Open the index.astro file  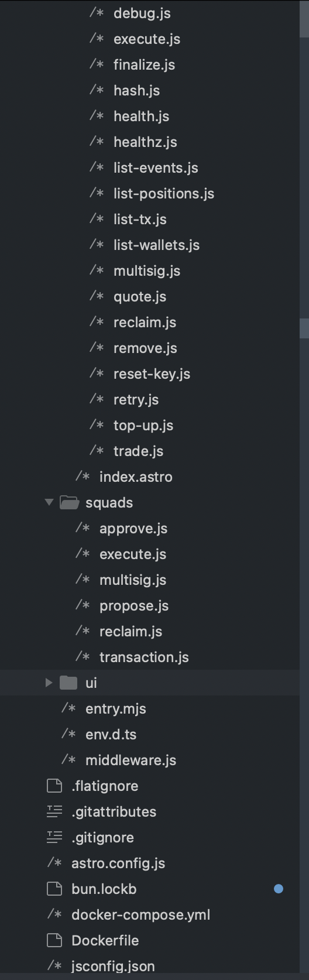136,477
